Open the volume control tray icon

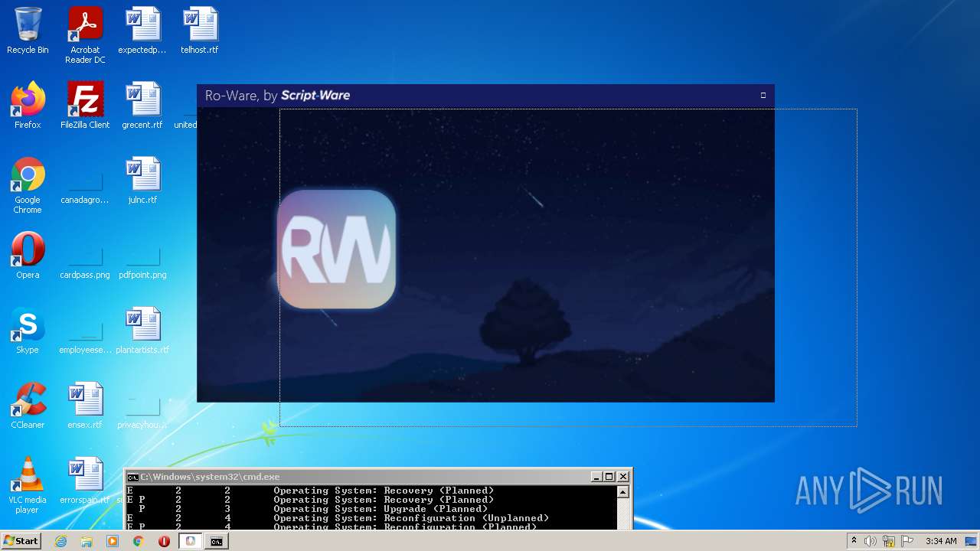[x=871, y=541]
